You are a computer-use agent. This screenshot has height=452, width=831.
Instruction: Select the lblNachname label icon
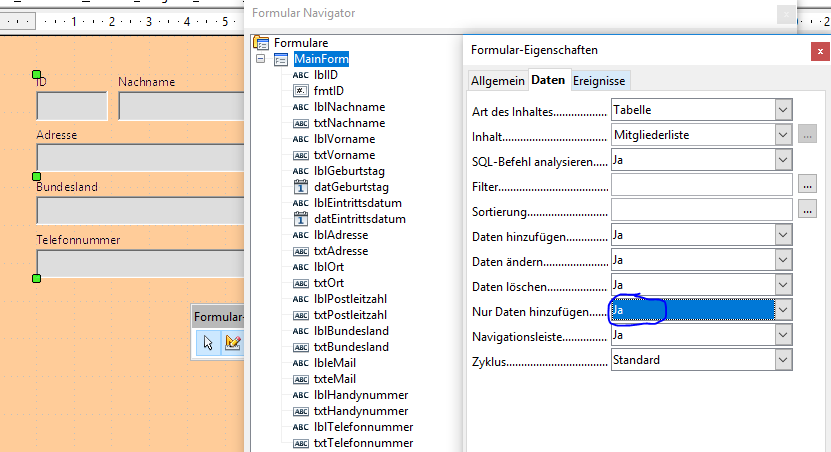pyautogui.click(x=301, y=107)
